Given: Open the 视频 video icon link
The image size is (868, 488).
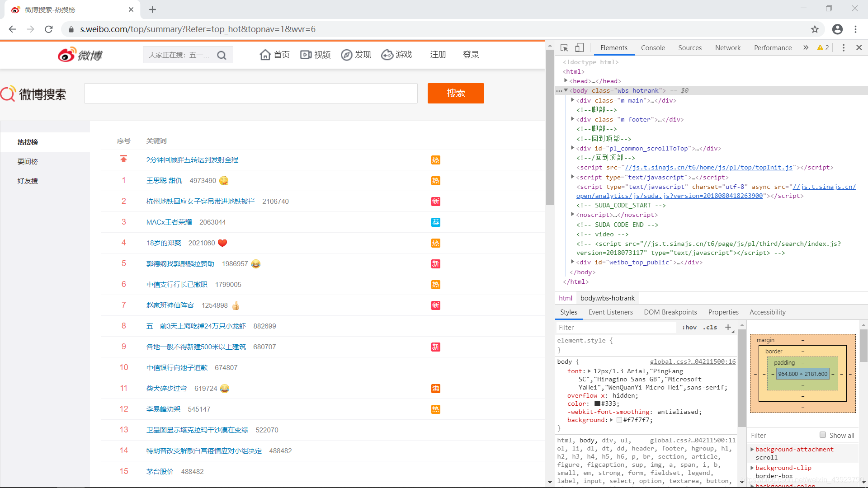Looking at the screenshot, I should (x=316, y=55).
